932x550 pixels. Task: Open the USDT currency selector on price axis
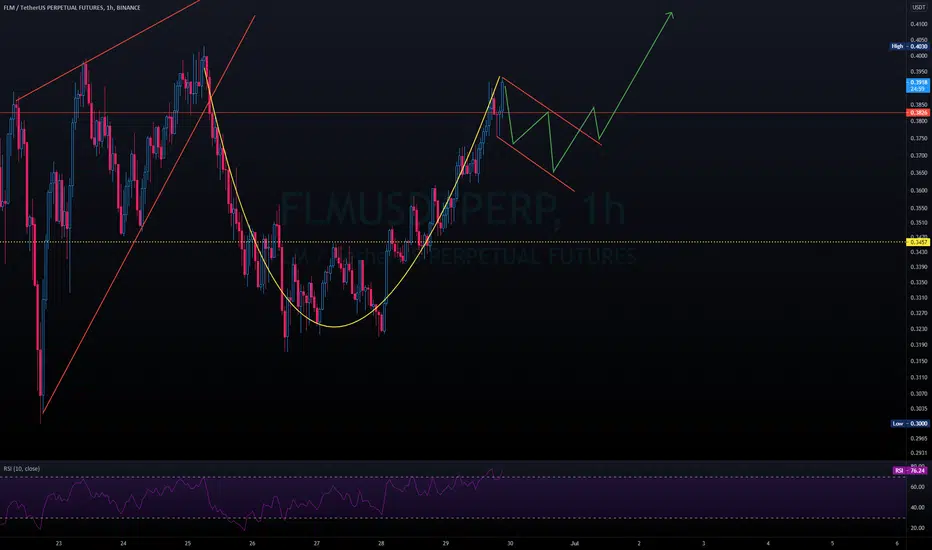[919, 8]
